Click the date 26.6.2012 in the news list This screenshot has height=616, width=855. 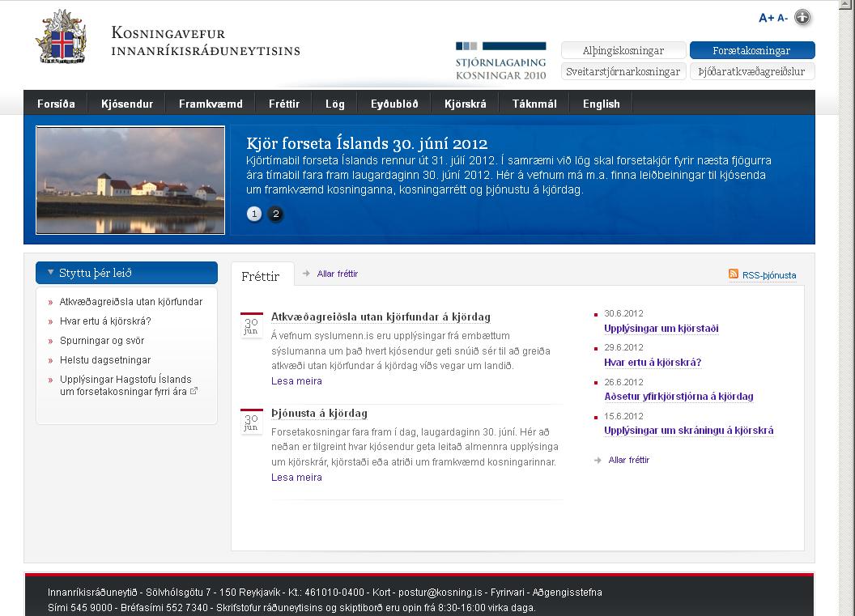point(623,382)
